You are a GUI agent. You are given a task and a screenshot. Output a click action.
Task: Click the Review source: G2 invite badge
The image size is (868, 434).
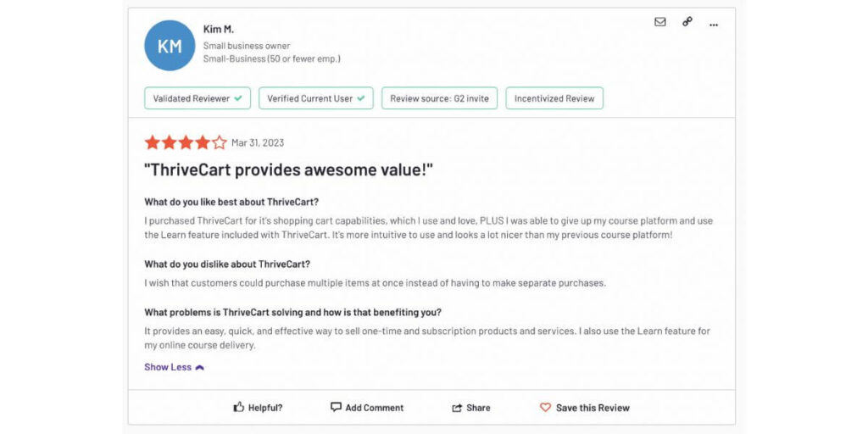point(439,98)
